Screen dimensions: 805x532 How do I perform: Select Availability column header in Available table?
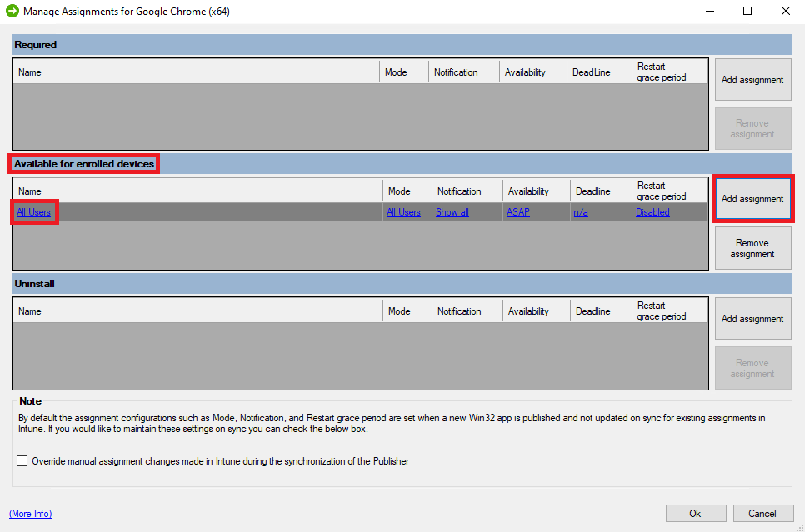coord(537,191)
